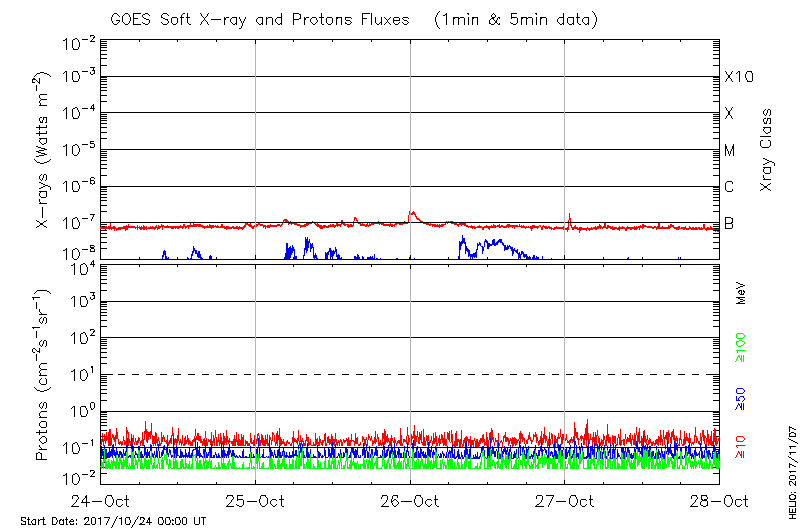Select the M class label on right axis
Image resolution: width=800 pixels, height=530 pixels.
coord(730,151)
